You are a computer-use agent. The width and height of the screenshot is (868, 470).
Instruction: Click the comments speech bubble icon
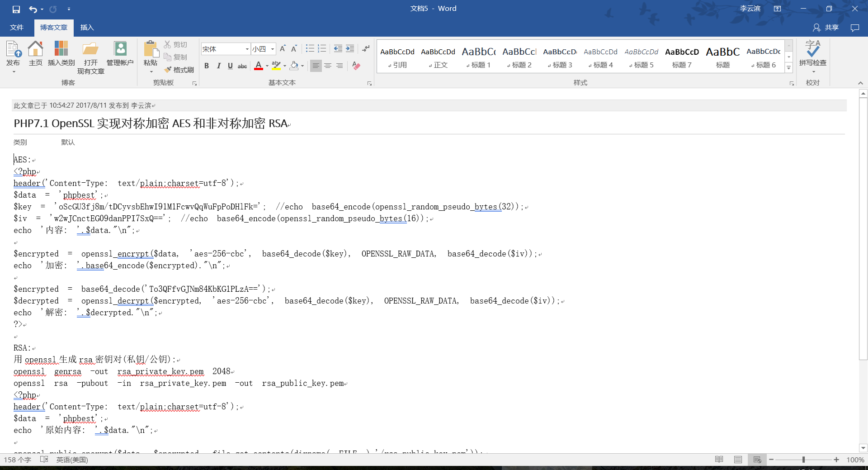(855, 28)
